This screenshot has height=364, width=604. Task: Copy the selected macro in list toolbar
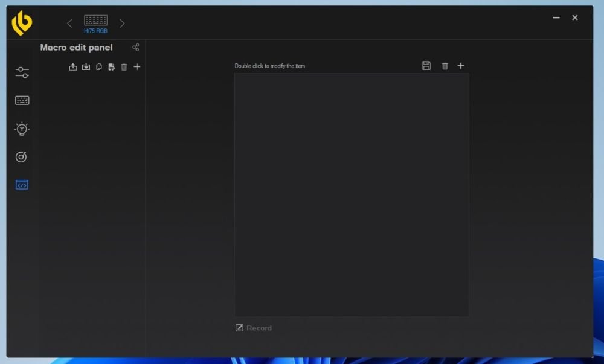click(99, 67)
